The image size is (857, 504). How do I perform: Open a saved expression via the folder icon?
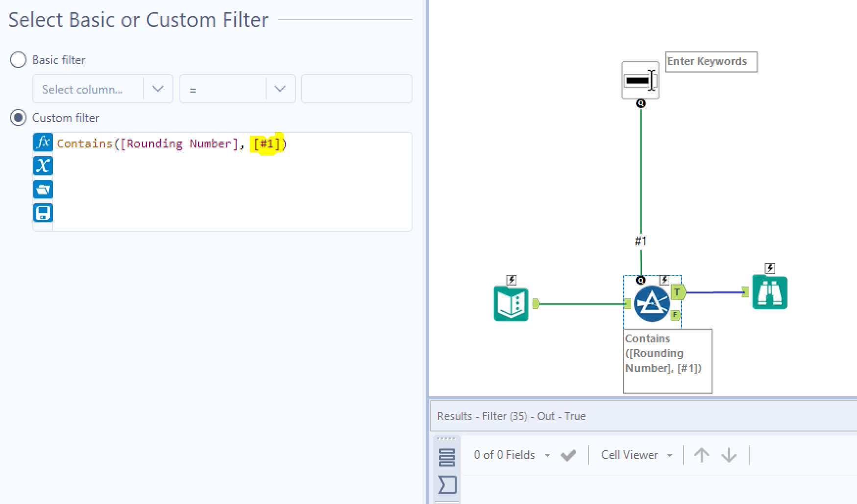43,189
